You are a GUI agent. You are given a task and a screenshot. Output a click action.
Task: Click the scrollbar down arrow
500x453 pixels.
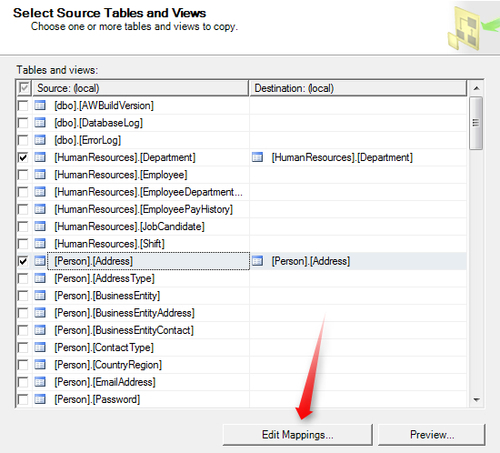click(x=476, y=399)
